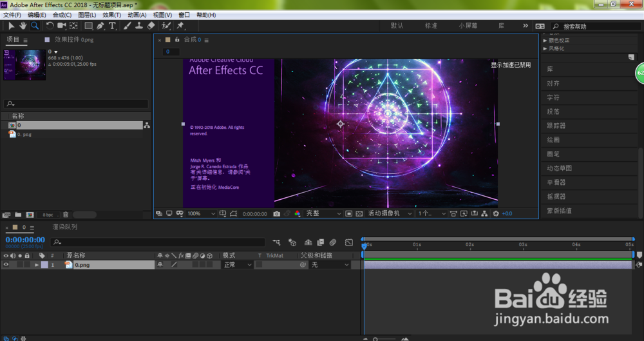
Task: Select the Roto Brush tool
Action: (x=166, y=26)
